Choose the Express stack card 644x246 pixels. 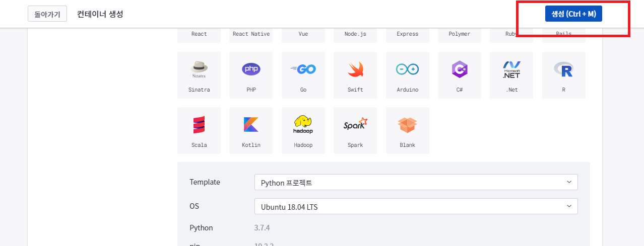pos(408,35)
